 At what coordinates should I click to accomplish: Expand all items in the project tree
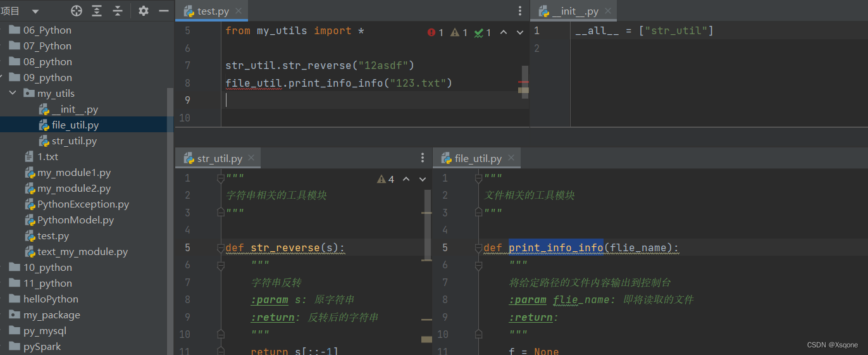tap(96, 11)
